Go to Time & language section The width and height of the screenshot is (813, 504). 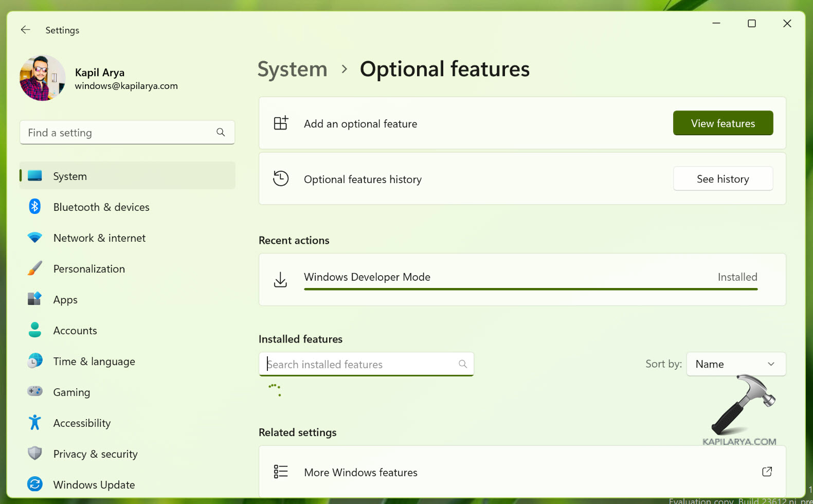94,362
